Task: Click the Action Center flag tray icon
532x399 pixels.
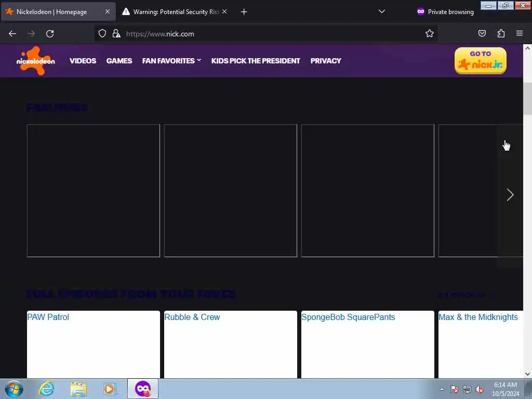Action: [454, 390]
